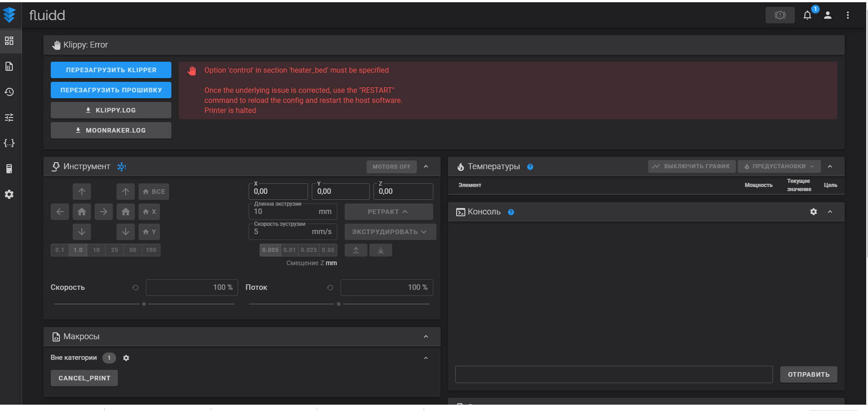This screenshot has width=868, height=411.
Task: Toggle the 100 mm move distance
Action: click(151, 250)
